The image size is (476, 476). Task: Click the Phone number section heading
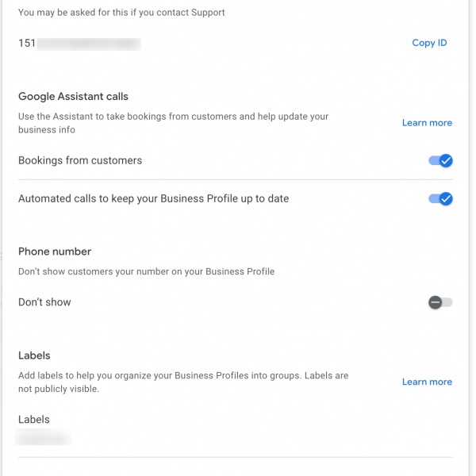(55, 251)
